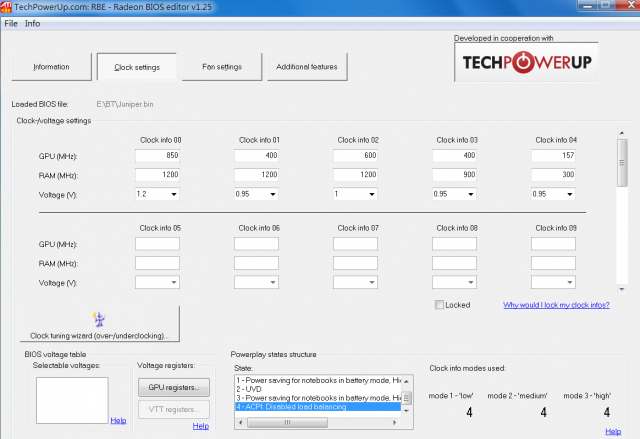This screenshot has width=640, height=439.
Task: Click clock settings scrollbar down arrow
Action: coord(622,289)
